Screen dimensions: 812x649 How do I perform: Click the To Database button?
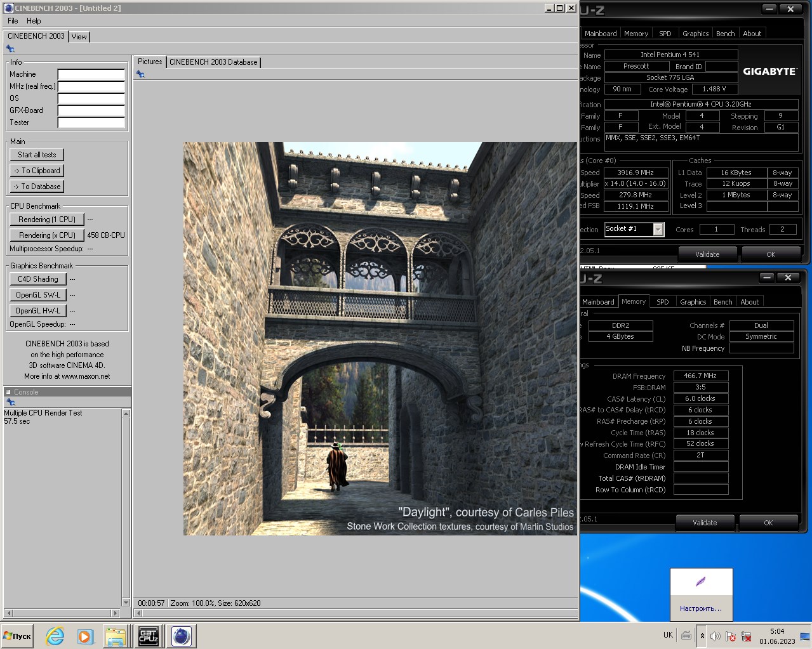coord(37,187)
